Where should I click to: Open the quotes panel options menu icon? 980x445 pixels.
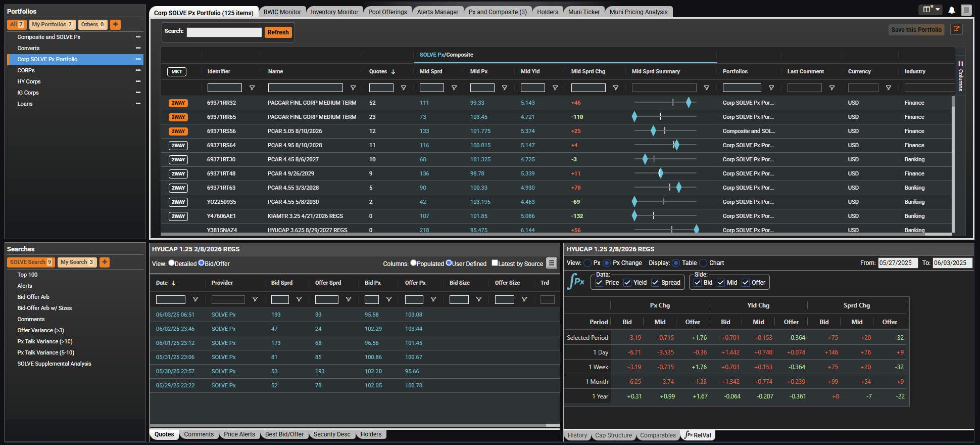pos(552,263)
